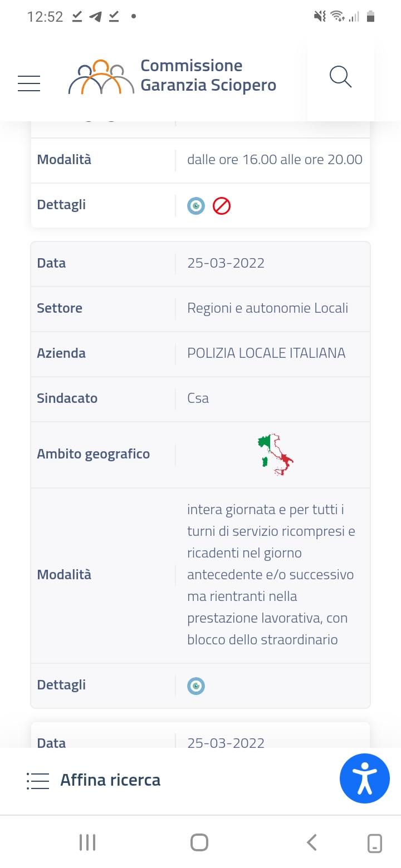
Task: Open details eye icon for Polizia Locale strike
Action: click(196, 686)
